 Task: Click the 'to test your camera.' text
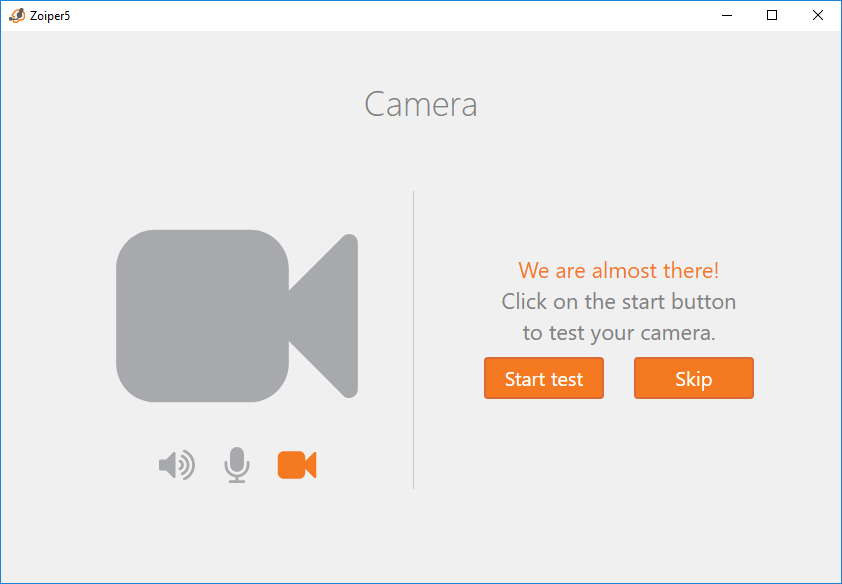click(618, 333)
